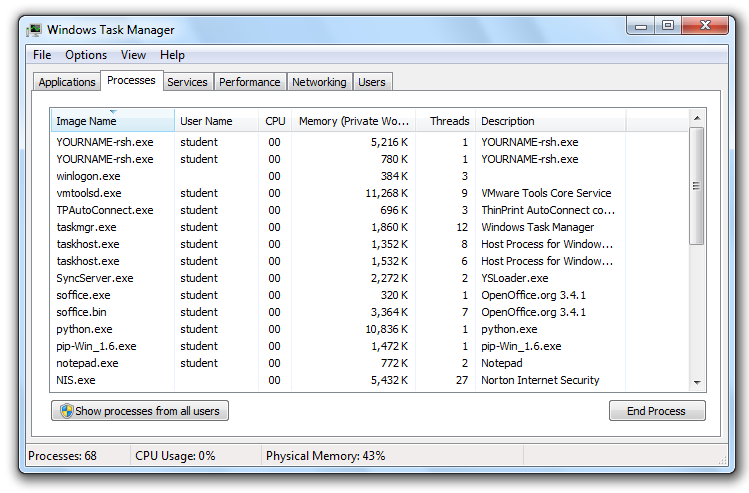Open the Help menu
Screen dimensions: 749x493
(x=172, y=55)
